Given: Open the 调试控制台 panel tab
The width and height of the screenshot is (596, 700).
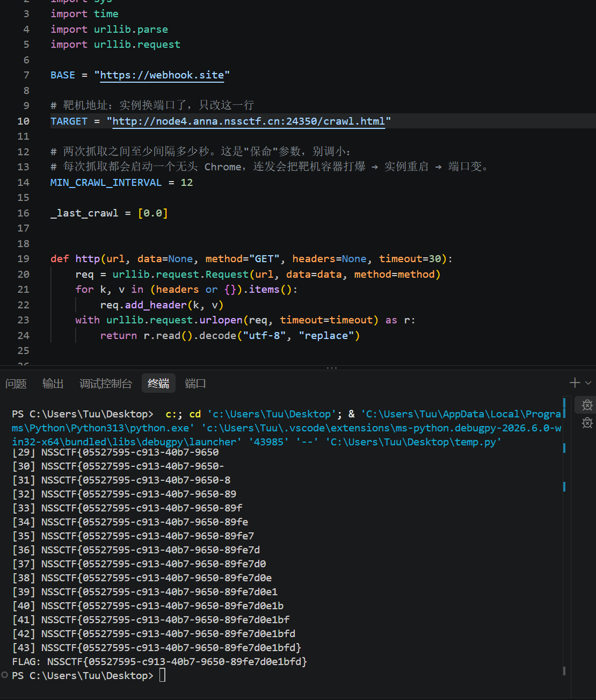Looking at the screenshot, I should (x=106, y=384).
